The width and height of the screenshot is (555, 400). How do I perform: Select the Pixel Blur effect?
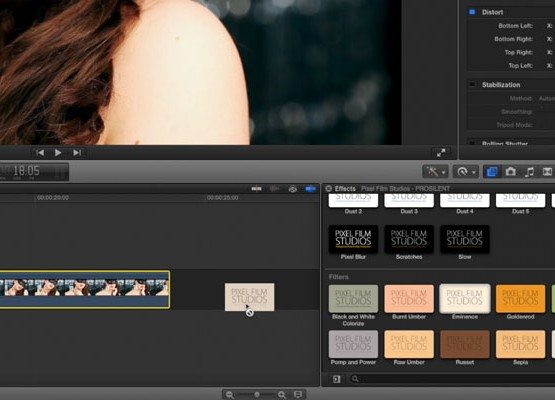(353, 239)
